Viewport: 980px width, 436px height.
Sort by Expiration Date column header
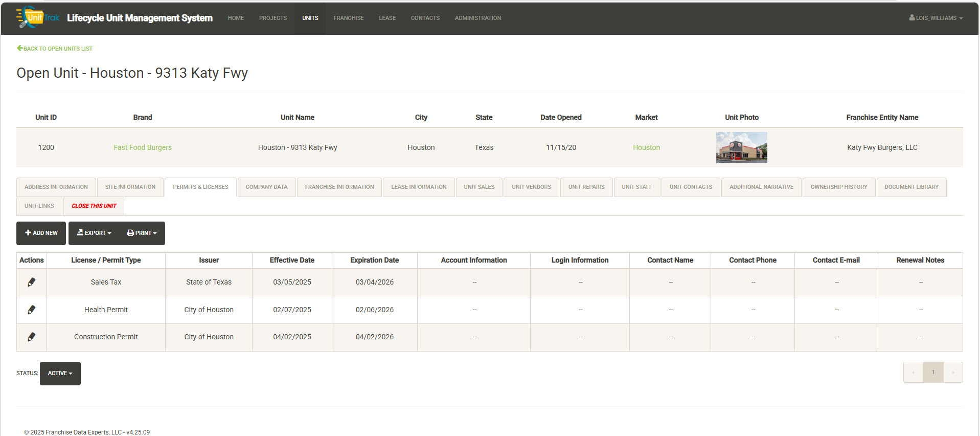click(374, 260)
